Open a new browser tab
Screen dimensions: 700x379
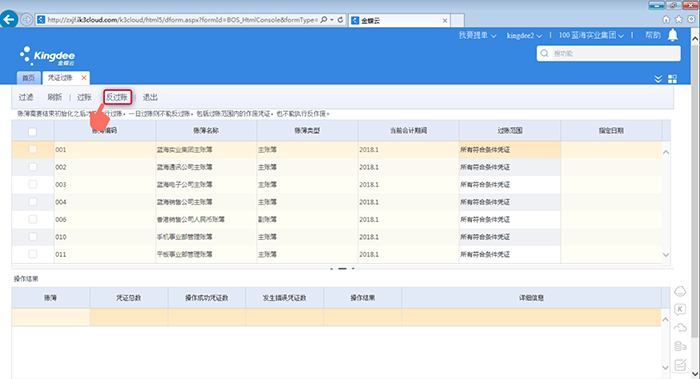[457, 21]
